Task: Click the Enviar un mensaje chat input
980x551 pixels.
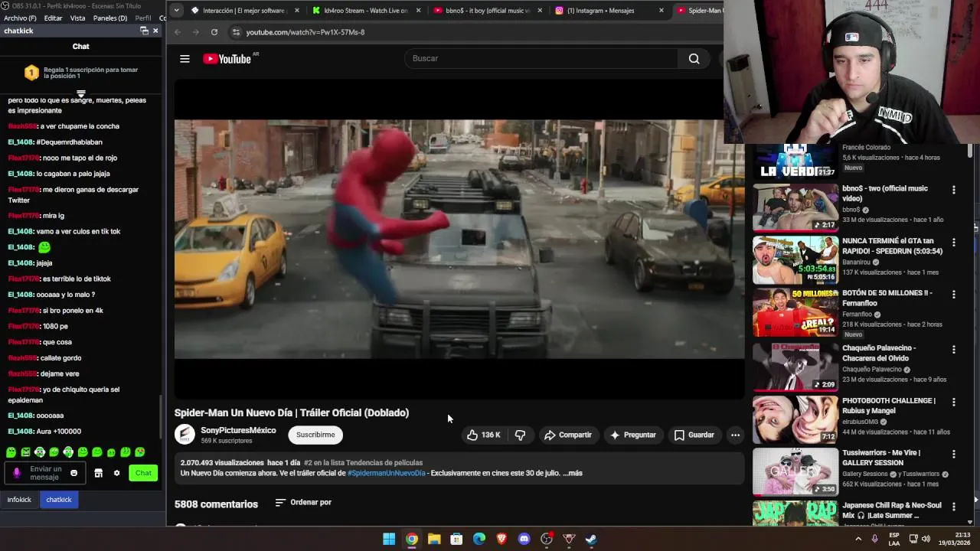Action: tap(45, 473)
